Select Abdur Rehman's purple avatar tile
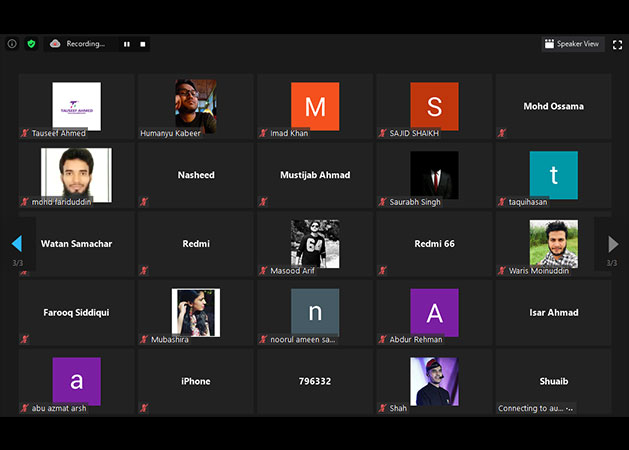The width and height of the screenshot is (629, 450). 434,312
